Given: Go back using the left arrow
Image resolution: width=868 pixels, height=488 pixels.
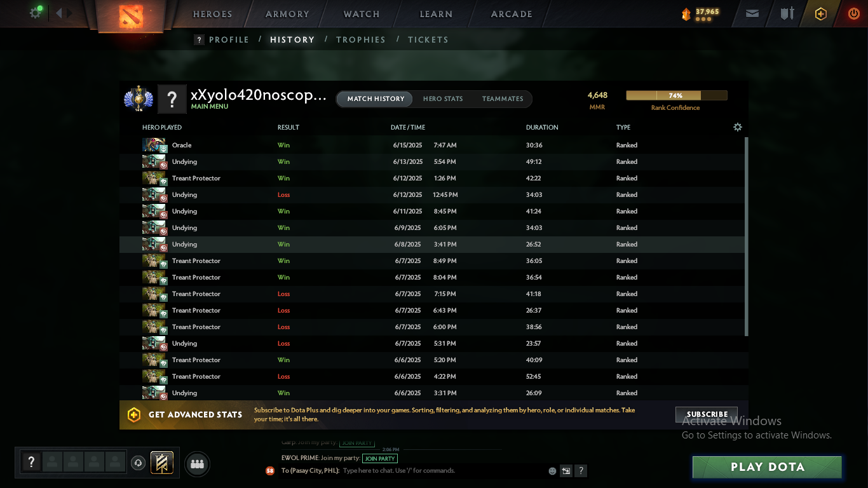Looking at the screenshot, I should [x=58, y=13].
